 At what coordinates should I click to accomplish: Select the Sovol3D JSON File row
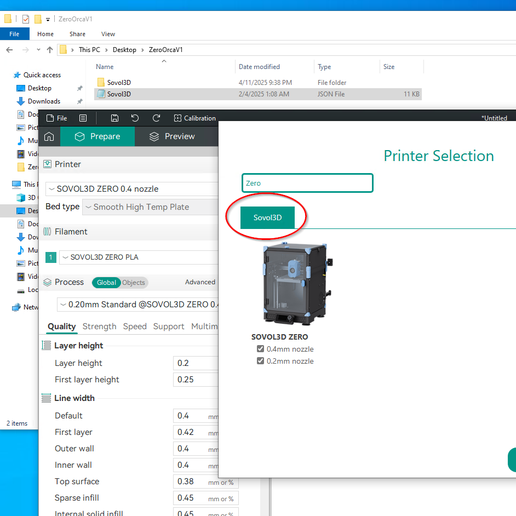(x=258, y=94)
